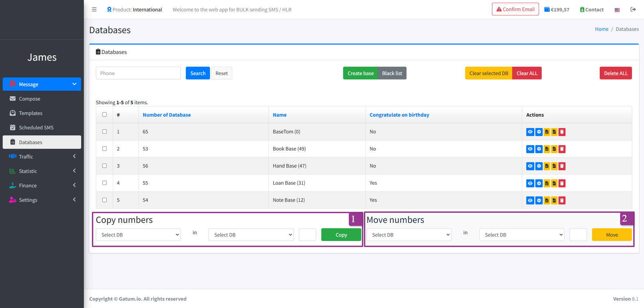Click the Home breadcrumb link

point(601,29)
